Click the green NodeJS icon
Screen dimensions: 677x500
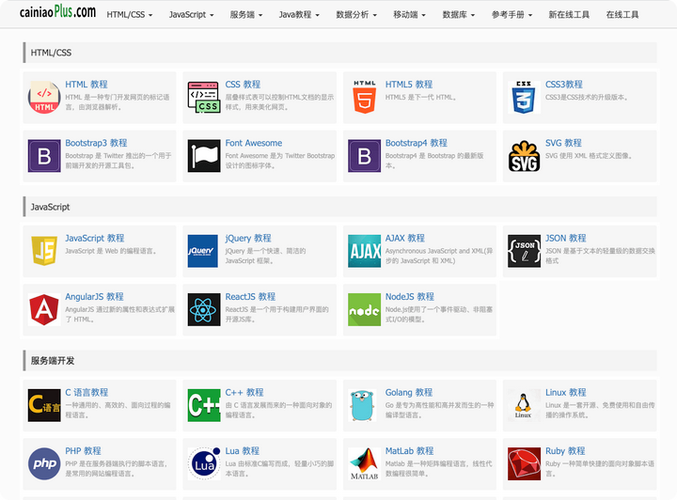pos(364,310)
